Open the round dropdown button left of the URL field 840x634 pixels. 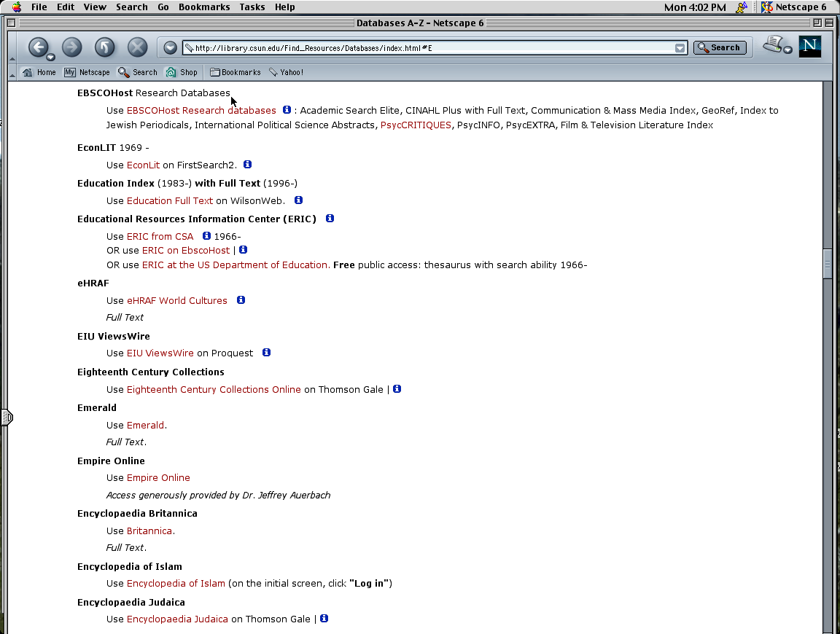(x=171, y=47)
